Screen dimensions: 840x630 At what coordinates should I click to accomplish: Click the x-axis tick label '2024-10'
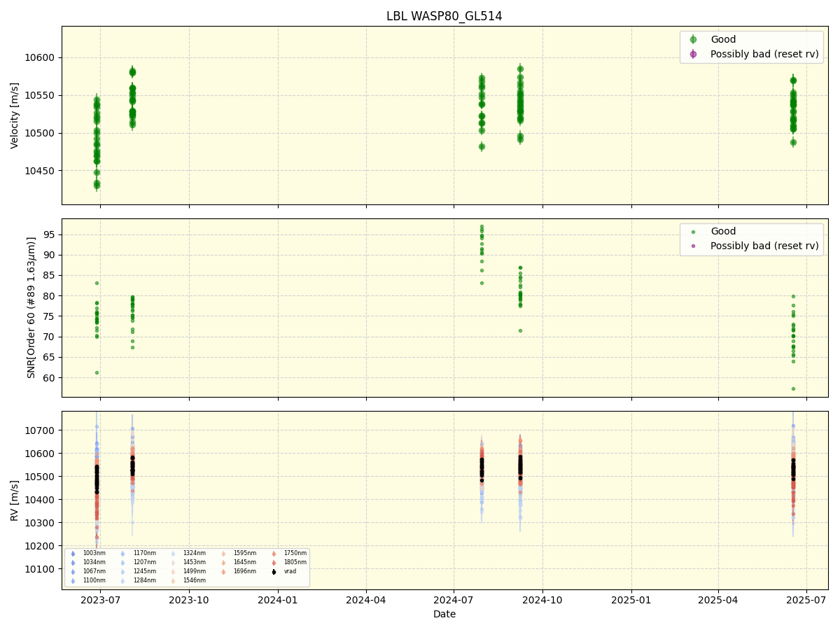542,600
